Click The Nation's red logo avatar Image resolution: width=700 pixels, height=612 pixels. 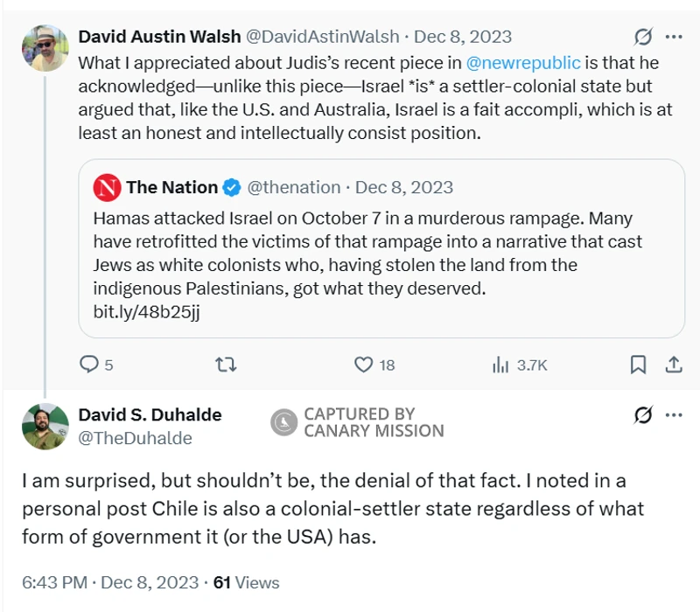click(107, 187)
